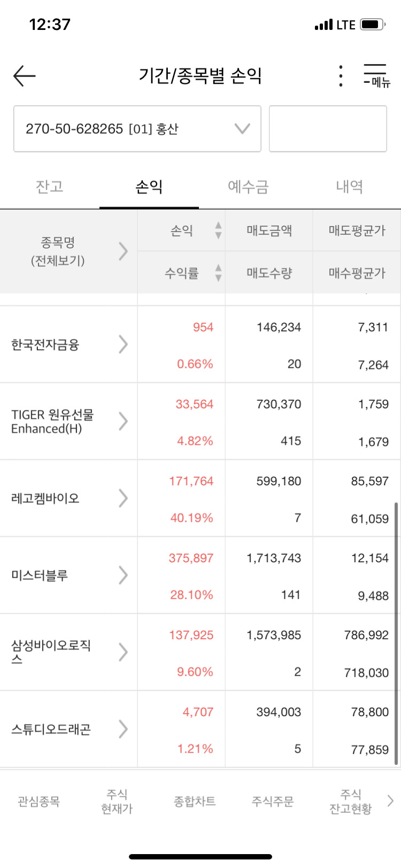This screenshot has width=401, height=868.
Task: Select the 관심종목 icon in bottom bar
Action: 37,800
